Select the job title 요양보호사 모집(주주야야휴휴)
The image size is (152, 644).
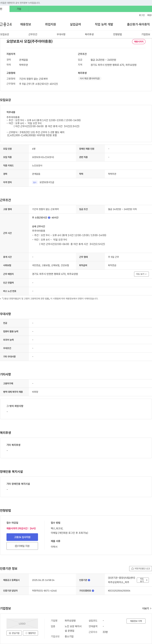coord(30,41)
